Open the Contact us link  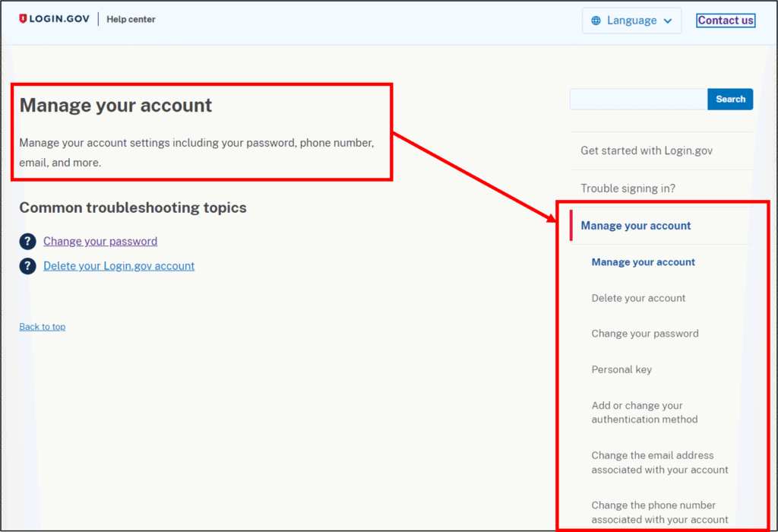[726, 21]
